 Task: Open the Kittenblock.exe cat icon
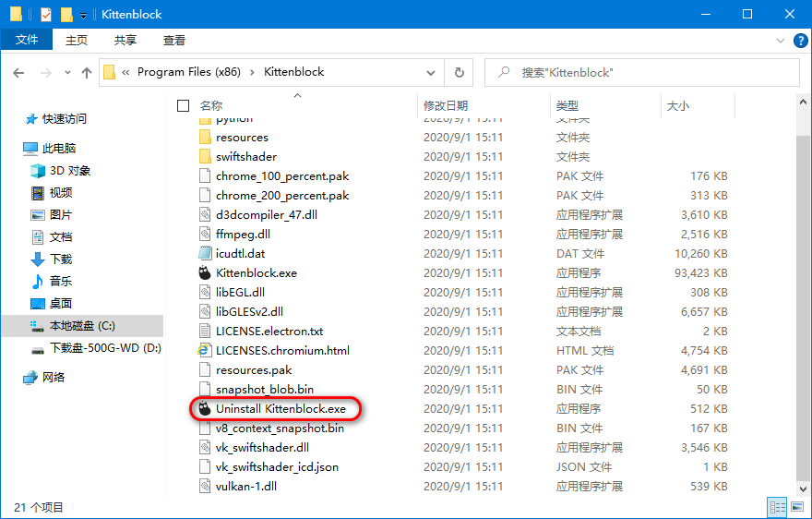[205, 272]
